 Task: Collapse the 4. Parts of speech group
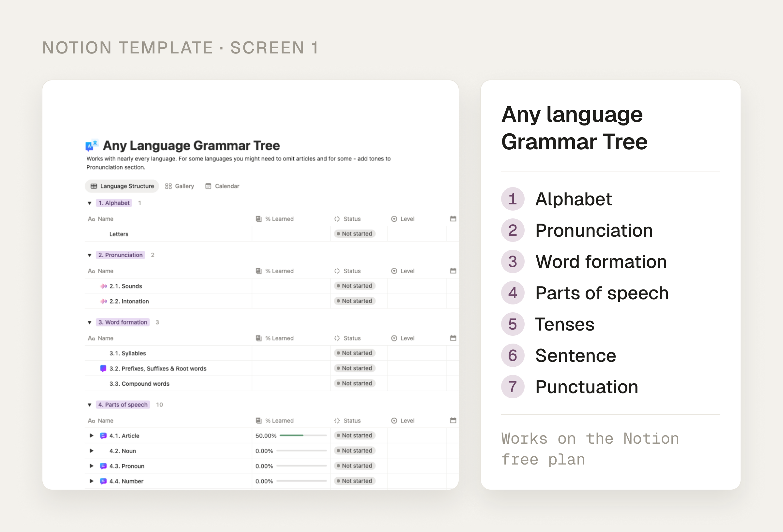click(90, 405)
